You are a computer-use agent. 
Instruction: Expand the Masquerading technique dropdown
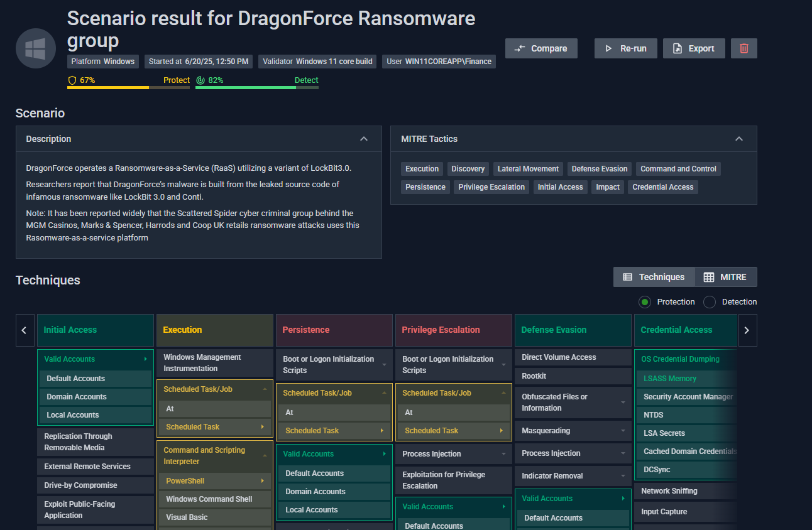tap(623, 431)
